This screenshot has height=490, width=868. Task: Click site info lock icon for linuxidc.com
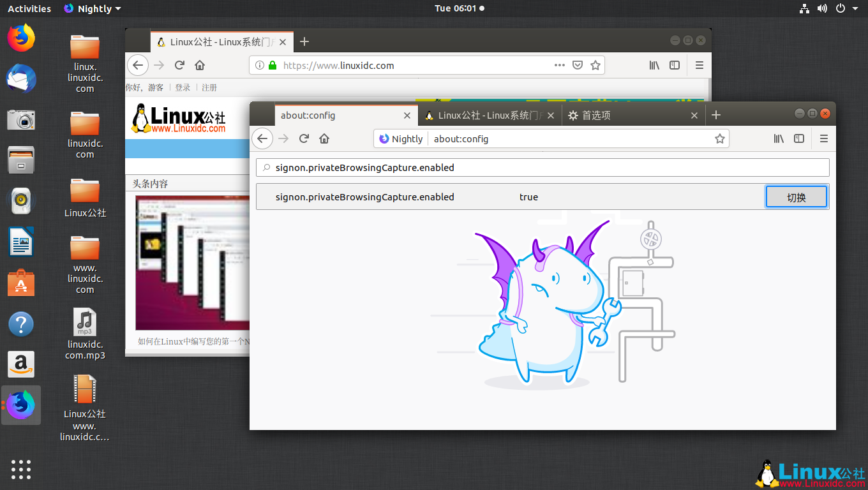[273, 65]
